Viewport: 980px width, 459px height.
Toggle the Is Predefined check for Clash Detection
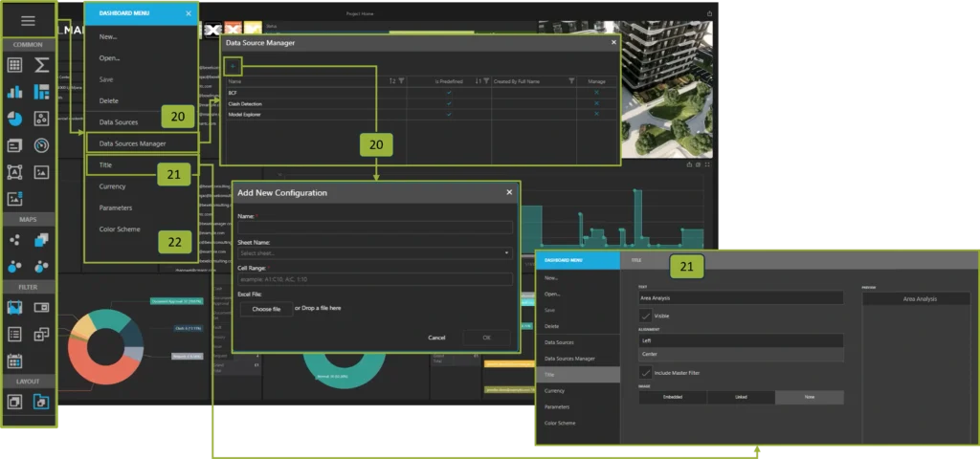(449, 103)
